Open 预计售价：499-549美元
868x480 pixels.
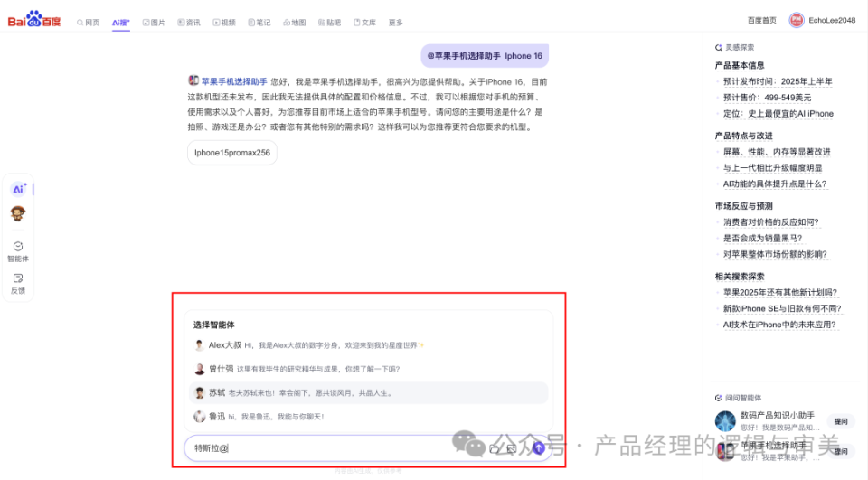pos(767,98)
